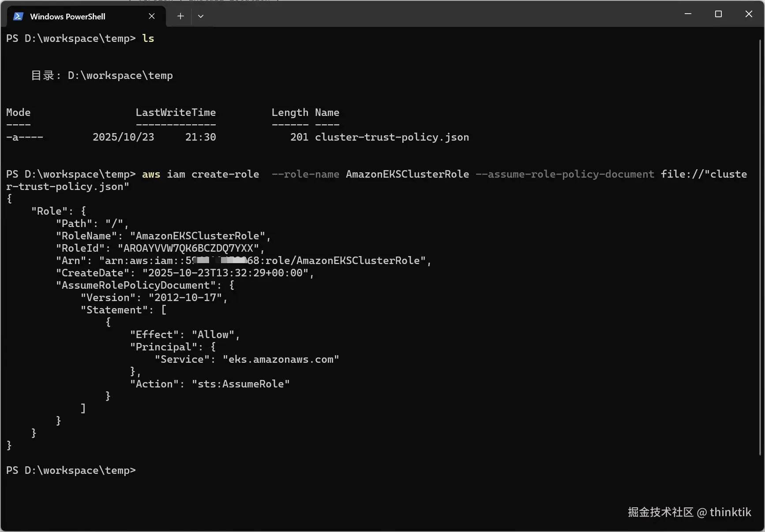
Task: Maximize the terminal window
Action: click(x=718, y=14)
